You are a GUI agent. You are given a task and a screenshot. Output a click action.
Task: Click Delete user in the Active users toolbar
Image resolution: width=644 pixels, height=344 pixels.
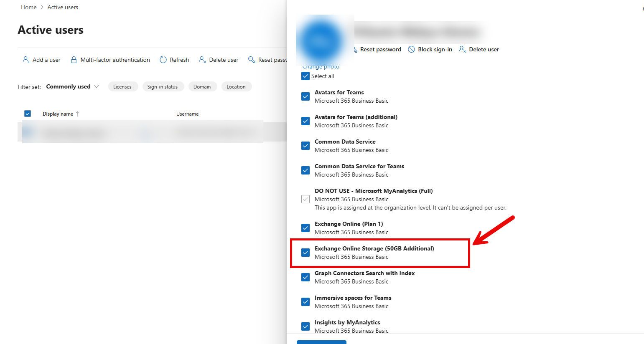coord(219,60)
